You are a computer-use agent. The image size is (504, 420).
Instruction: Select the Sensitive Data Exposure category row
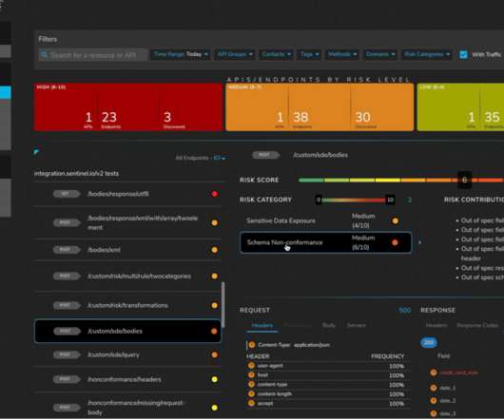pyautogui.click(x=325, y=220)
